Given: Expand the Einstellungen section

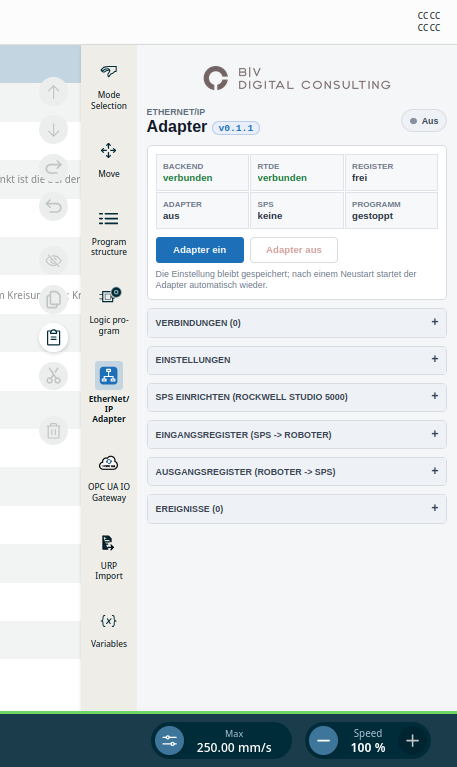Looking at the screenshot, I should tap(297, 360).
